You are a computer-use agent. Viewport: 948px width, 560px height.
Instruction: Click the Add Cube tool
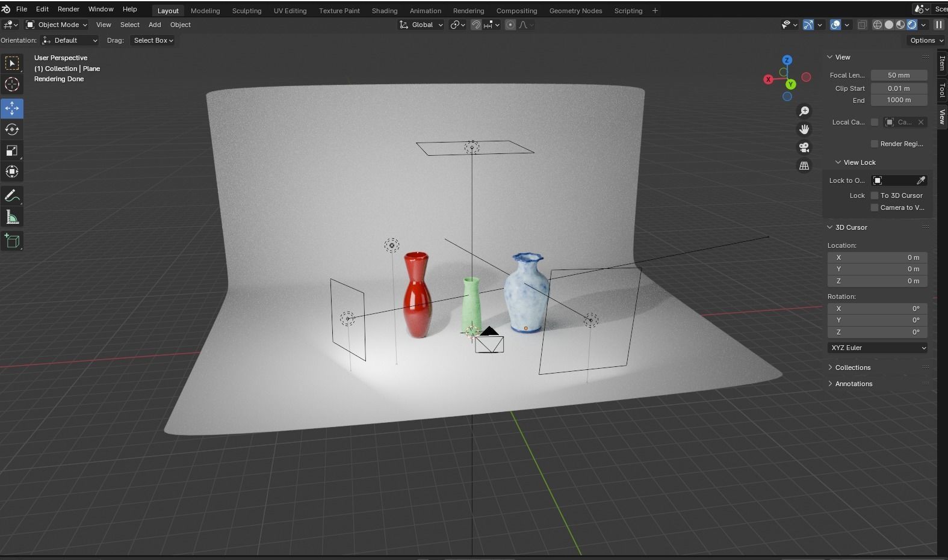[12, 241]
